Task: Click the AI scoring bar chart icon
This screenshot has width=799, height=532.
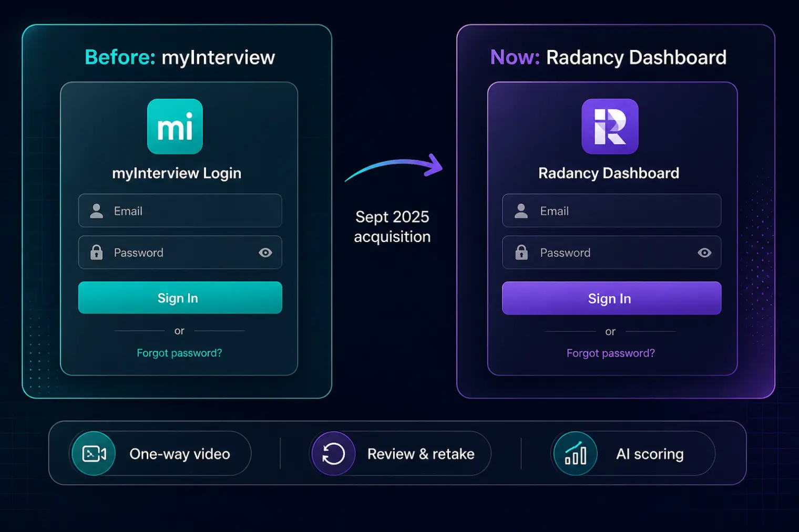Action: click(x=576, y=453)
